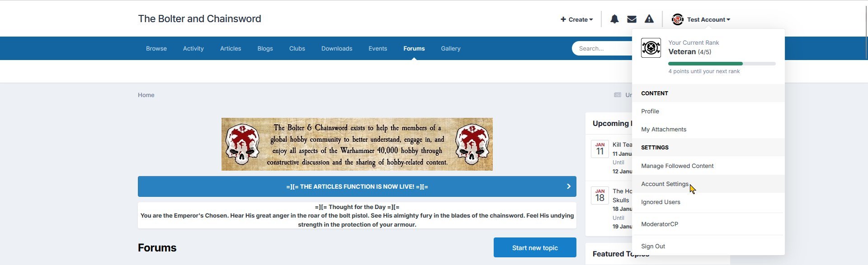Viewport: 868px width, 265px height.
Task: Open the Articles function live announcement arrow
Action: click(x=568, y=186)
